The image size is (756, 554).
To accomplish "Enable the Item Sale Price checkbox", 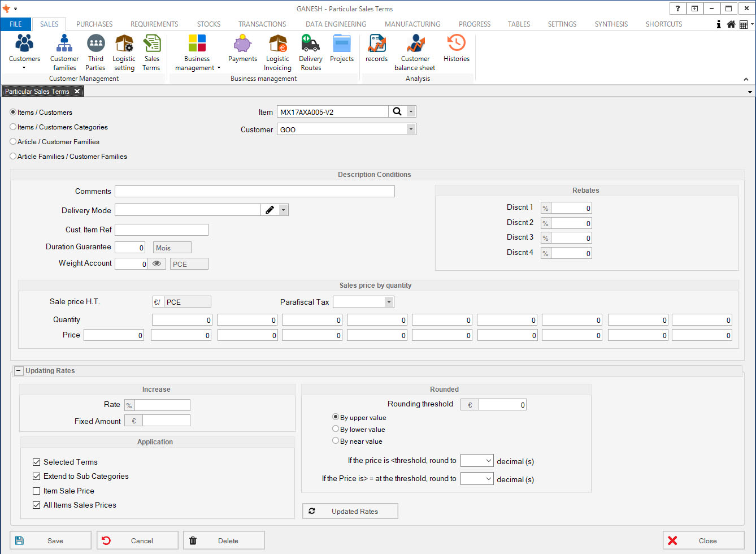I will coord(37,491).
